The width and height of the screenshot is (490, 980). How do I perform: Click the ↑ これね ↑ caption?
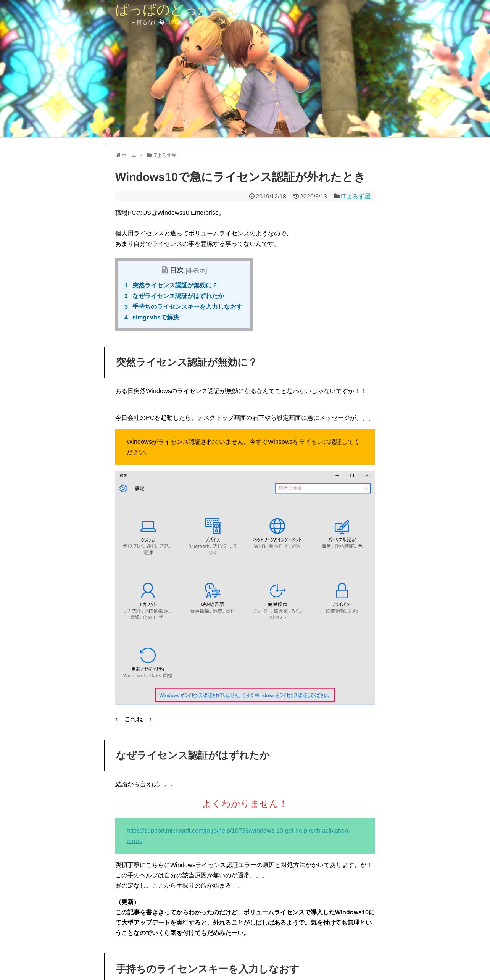[134, 719]
